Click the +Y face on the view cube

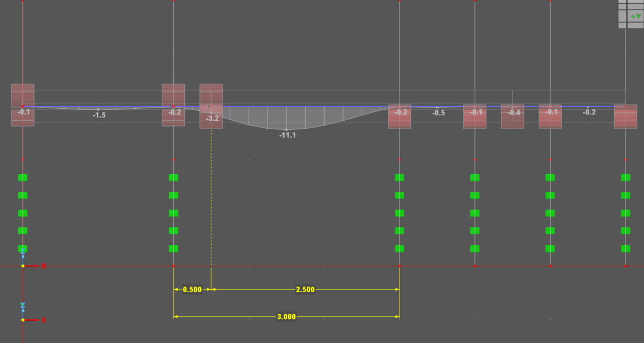click(636, 16)
